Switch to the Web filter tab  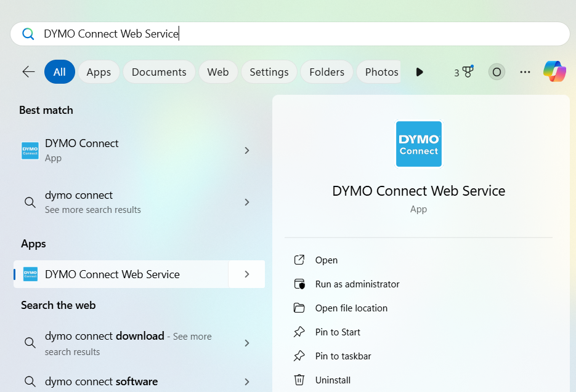[x=218, y=72]
